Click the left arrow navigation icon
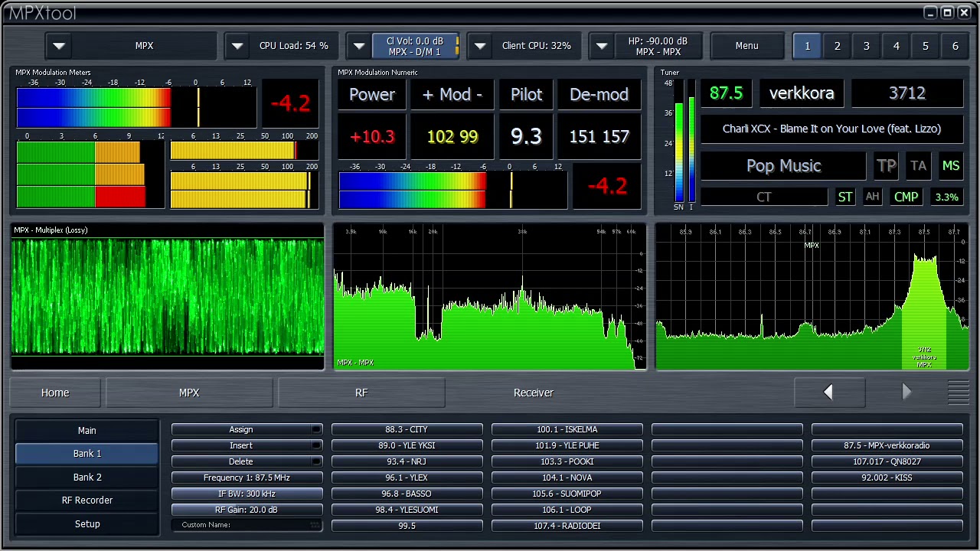 coord(828,393)
